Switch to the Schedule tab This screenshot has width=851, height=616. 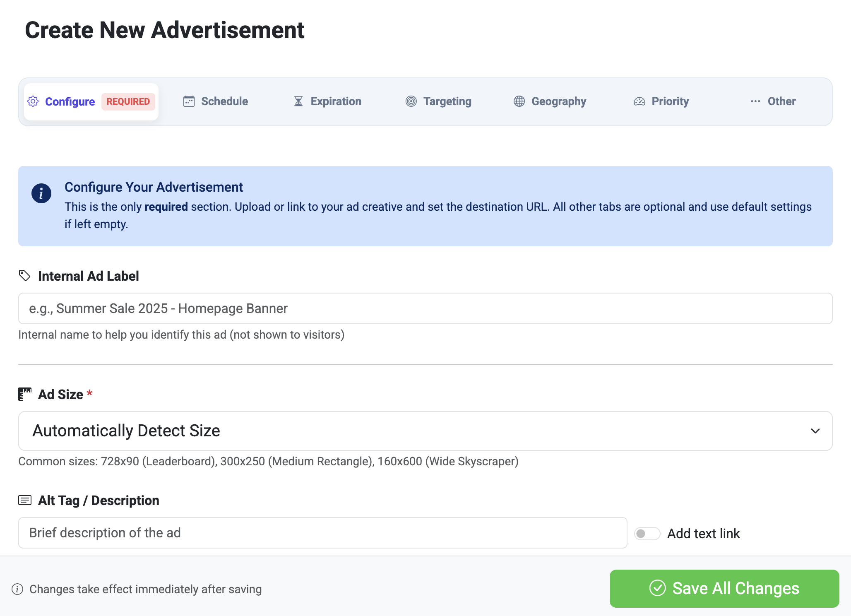224,101
